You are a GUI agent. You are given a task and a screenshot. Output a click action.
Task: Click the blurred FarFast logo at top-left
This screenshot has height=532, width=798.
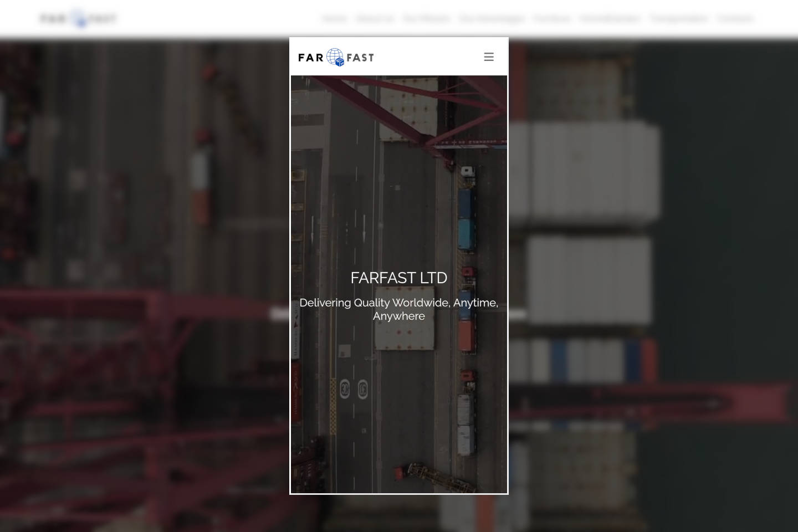[78, 19]
